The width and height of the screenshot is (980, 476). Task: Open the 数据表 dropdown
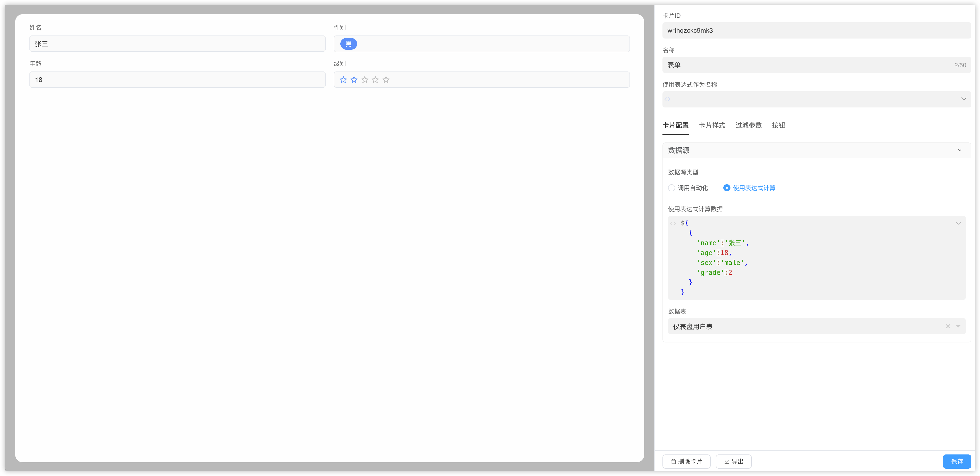tap(958, 326)
